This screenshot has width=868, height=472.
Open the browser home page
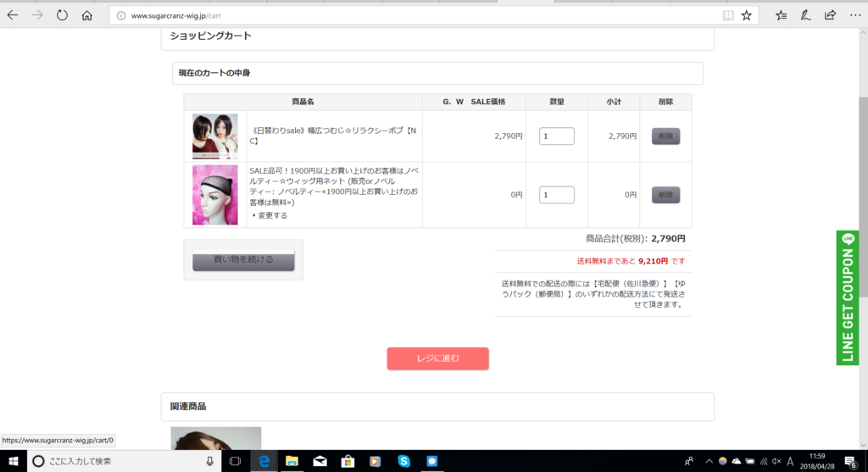point(87,15)
